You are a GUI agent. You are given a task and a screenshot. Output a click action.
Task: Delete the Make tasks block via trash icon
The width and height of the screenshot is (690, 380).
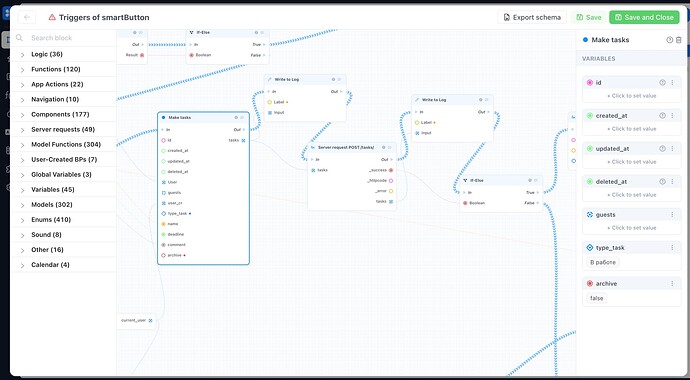coord(679,40)
